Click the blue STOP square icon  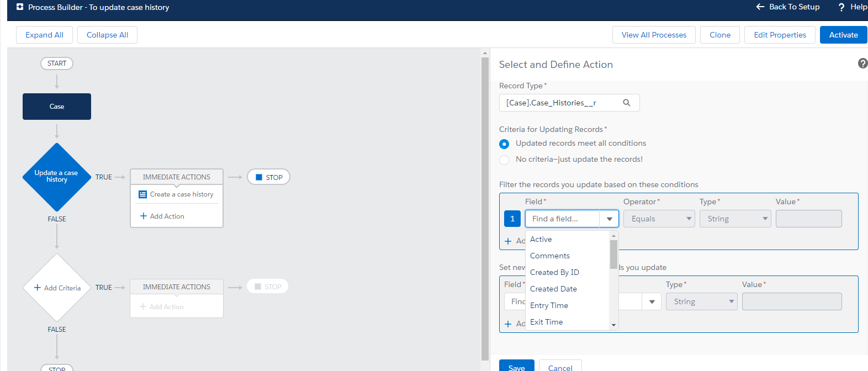coord(259,177)
